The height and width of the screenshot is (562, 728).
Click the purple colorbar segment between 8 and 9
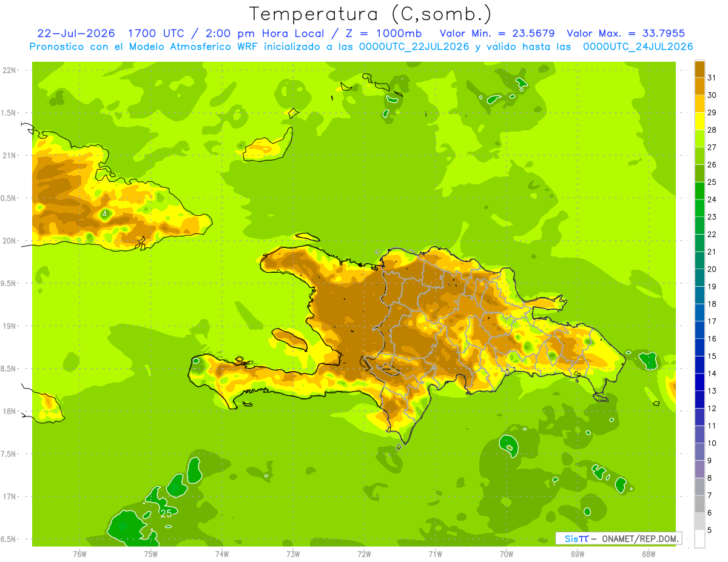coord(699,469)
